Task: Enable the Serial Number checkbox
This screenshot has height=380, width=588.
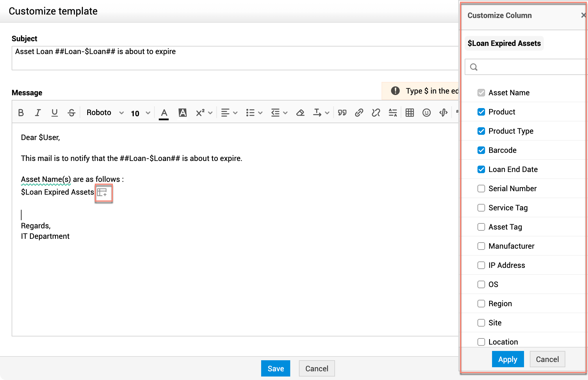Action: (x=481, y=189)
